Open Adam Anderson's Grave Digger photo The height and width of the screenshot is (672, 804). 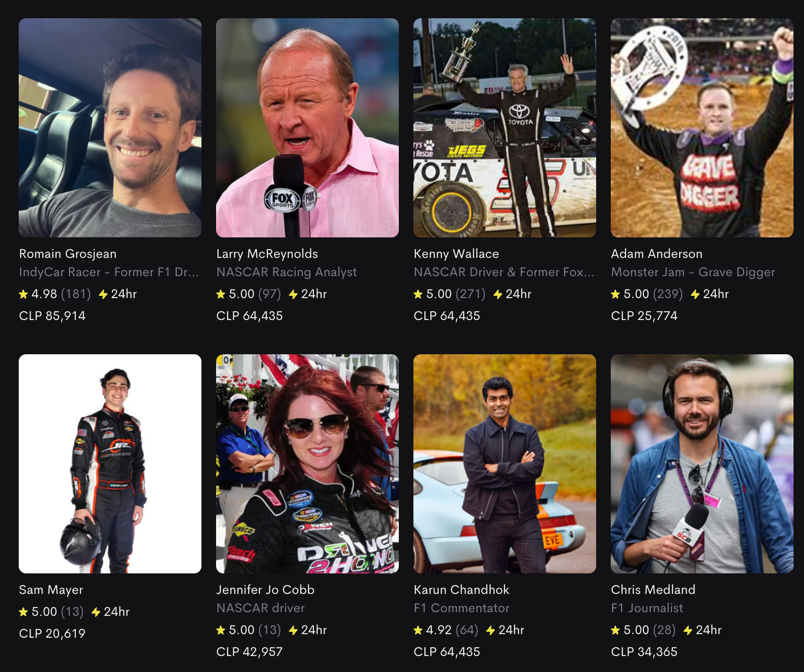[x=702, y=128]
